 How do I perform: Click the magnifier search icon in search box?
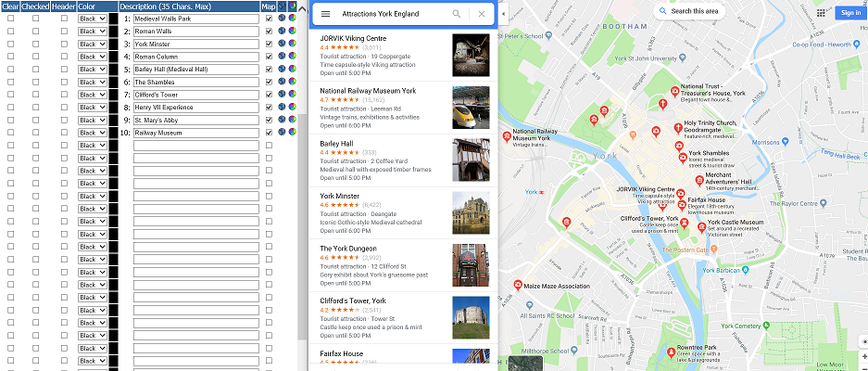(x=456, y=14)
